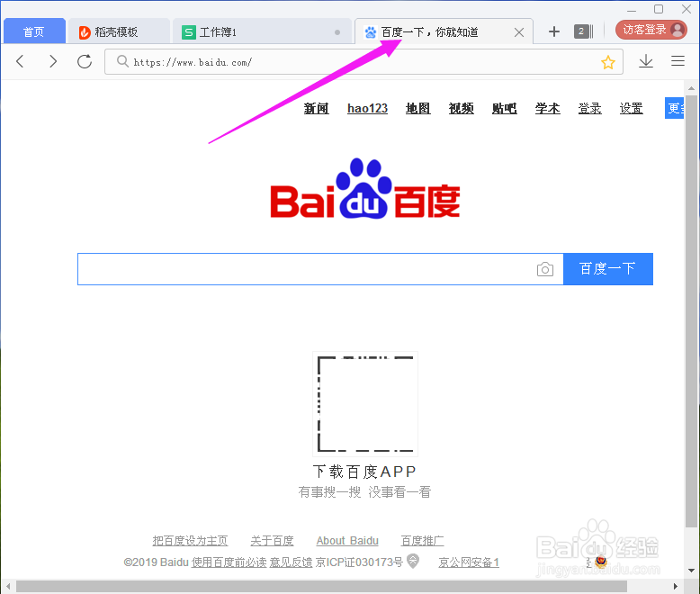The height and width of the screenshot is (594, 700).
Task: Click the vertical scrollbar down arrow
Action: tap(691, 571)
